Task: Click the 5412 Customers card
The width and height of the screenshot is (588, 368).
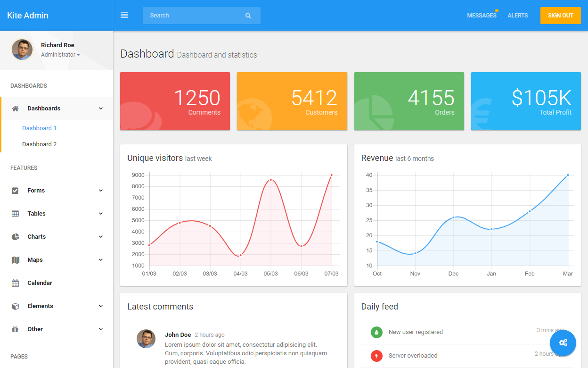Action: tap(292, 101)
